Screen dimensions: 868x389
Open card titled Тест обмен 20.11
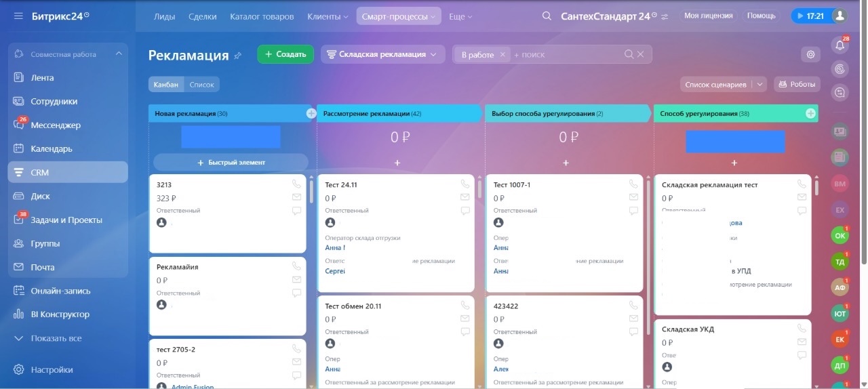353,306
